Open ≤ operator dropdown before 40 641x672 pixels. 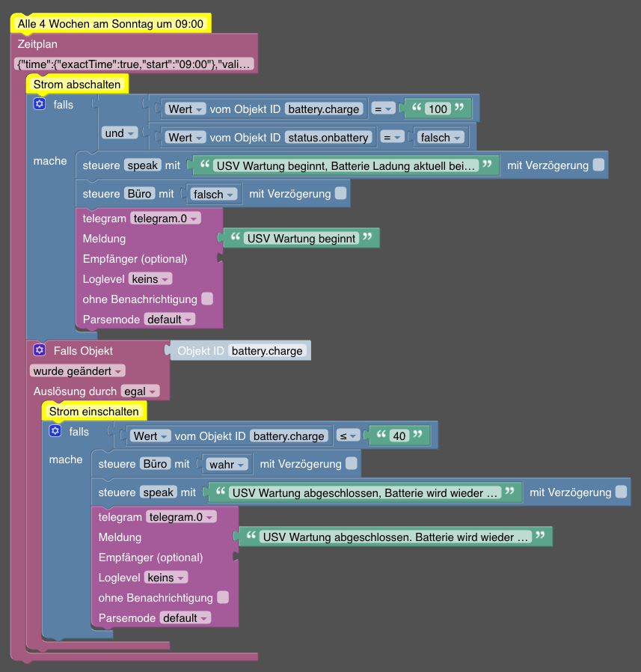[x=348, y=436]
